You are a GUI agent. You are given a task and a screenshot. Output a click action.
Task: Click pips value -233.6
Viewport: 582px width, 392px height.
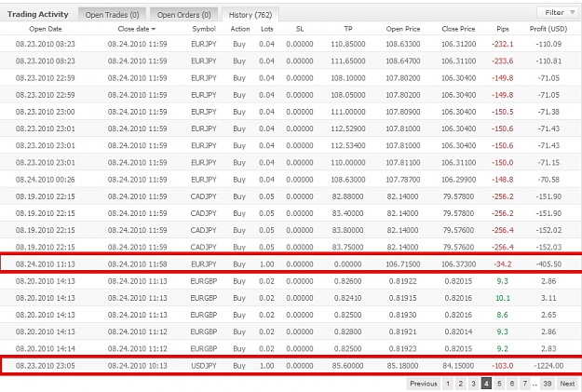pos(503,61)
